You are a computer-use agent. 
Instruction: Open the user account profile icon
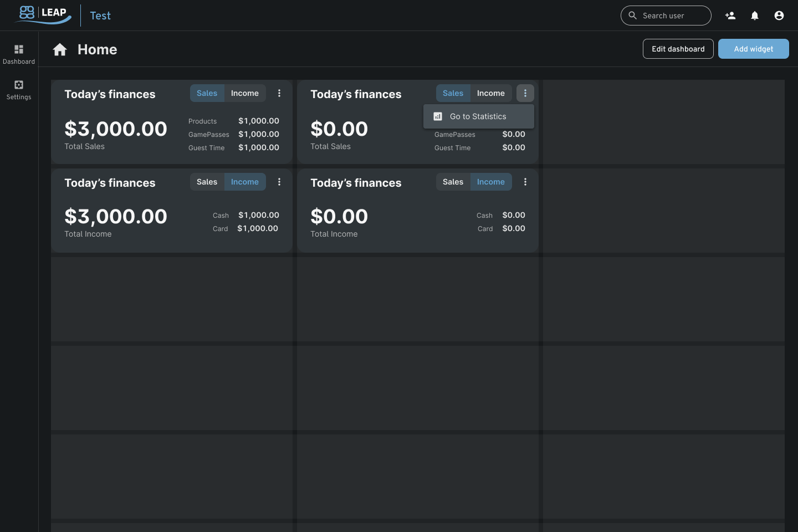[779, 16]
